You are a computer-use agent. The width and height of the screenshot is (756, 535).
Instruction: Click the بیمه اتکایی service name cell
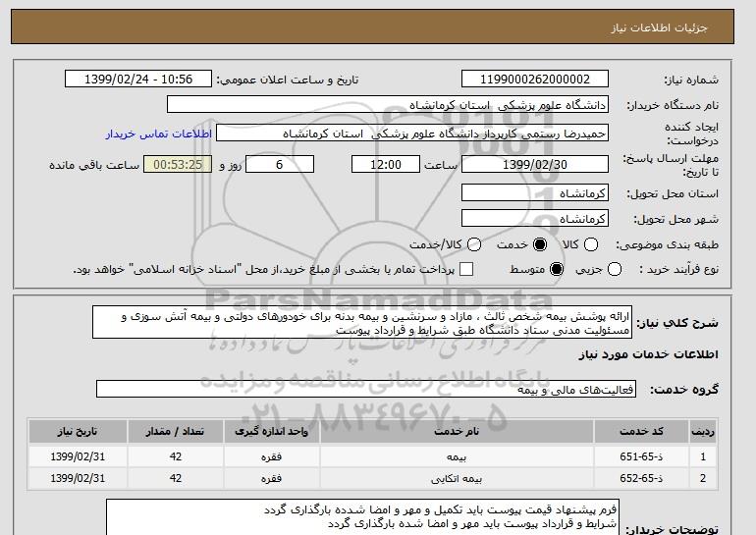click(457, 478)
